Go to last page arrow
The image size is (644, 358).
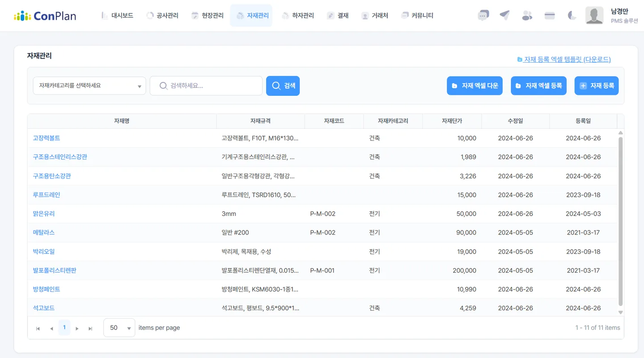(90, 328)
